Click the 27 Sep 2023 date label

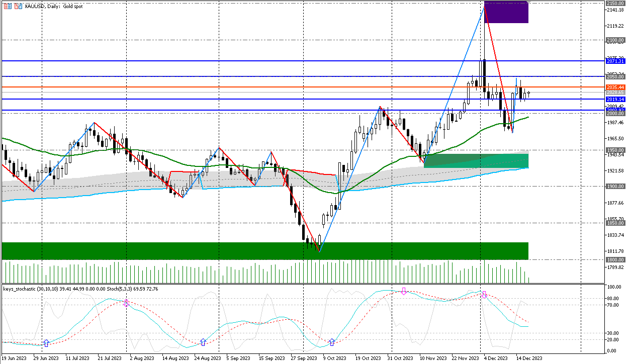point(304,358)
